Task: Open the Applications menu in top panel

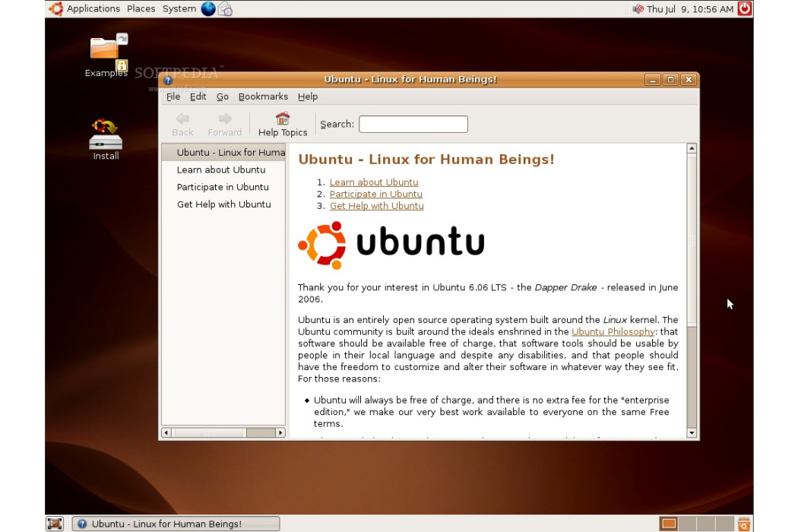Action: tap(93, 8)
